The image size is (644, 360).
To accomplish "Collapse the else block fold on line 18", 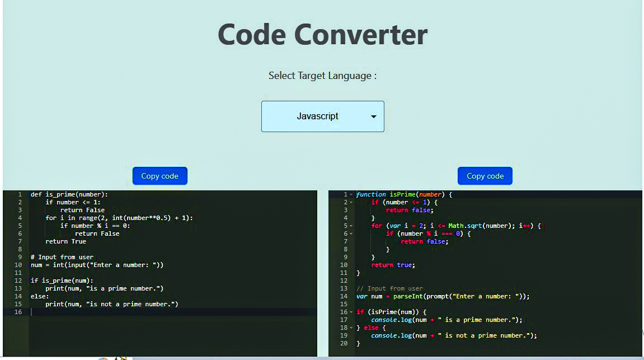I will click(x=351, y=328).
